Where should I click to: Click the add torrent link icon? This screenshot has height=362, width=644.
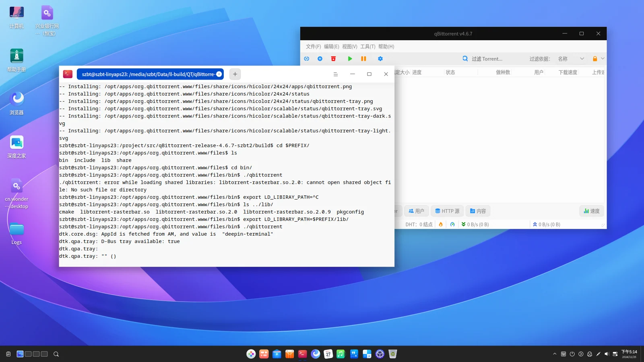pos(307,59)
